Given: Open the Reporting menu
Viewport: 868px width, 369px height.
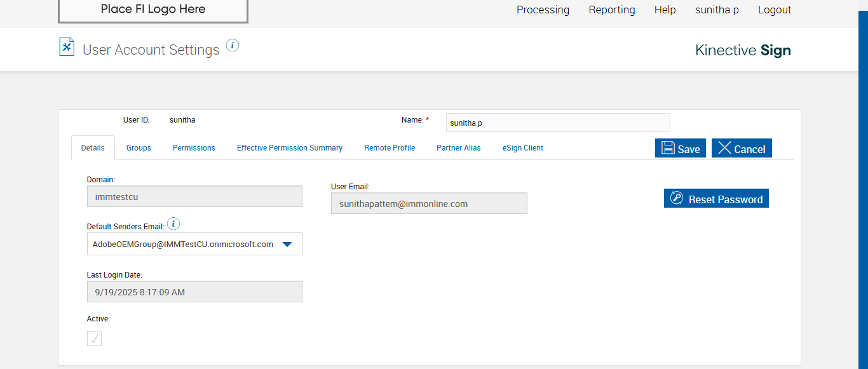Looking at the screenshot, I should click(x=611, y=10).
